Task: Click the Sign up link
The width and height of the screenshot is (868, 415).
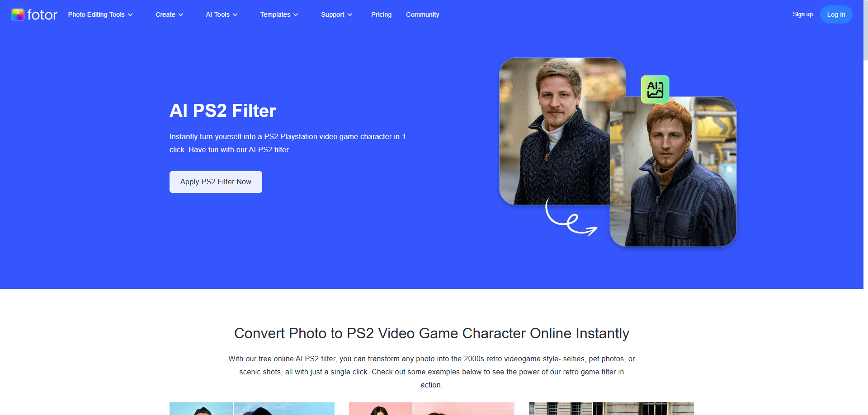Action: (802, 14)
